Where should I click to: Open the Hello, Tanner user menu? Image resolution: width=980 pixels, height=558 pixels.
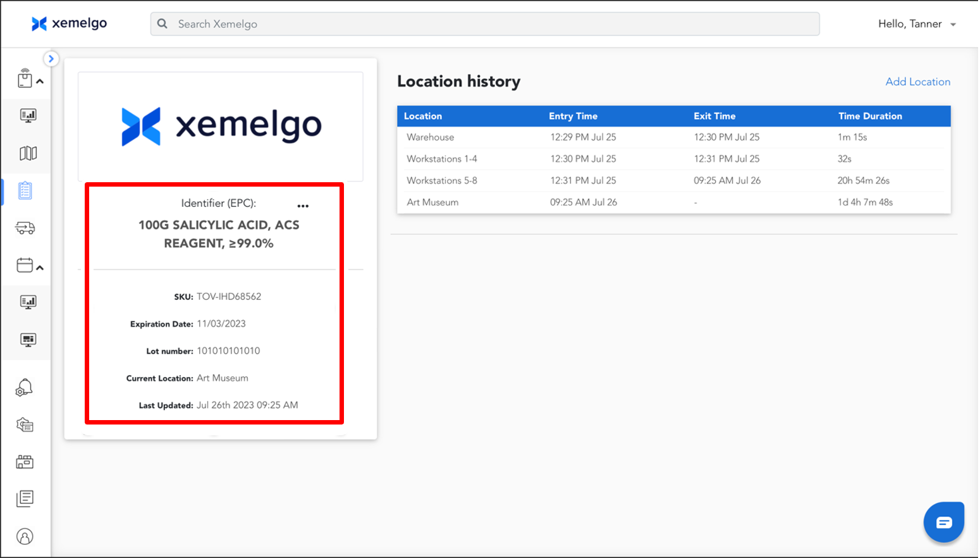coord(917,24)
